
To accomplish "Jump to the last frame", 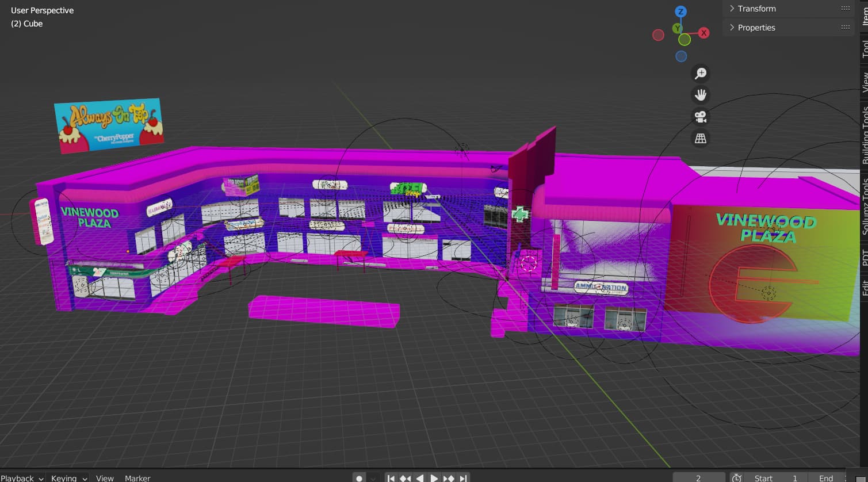I will click(463, 478).
